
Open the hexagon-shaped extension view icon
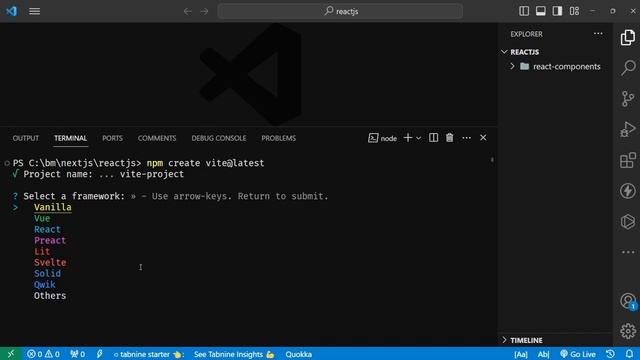628,222
